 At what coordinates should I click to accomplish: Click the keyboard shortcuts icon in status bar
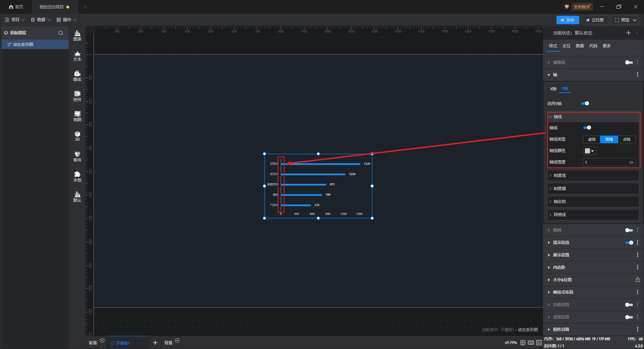[531, 343]
